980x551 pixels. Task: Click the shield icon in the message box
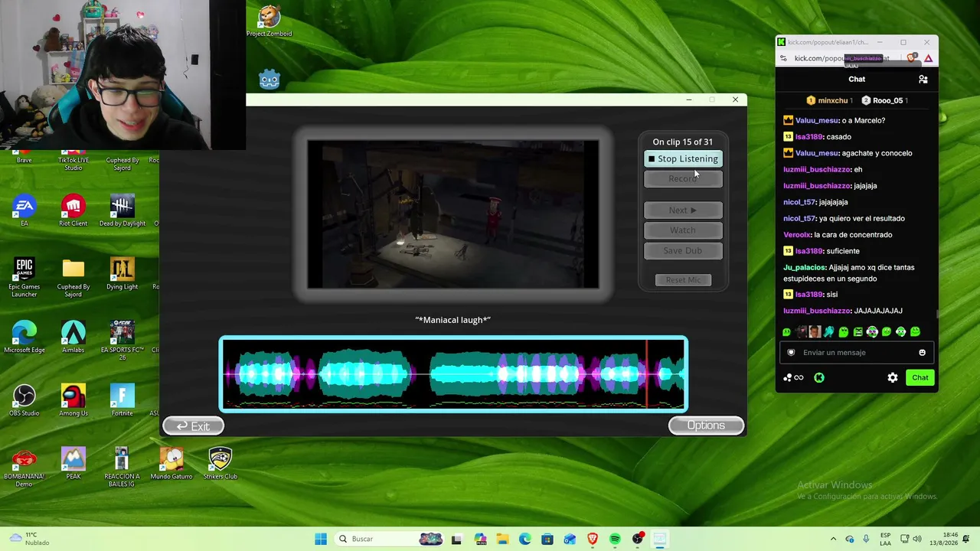tap(791, 353)
